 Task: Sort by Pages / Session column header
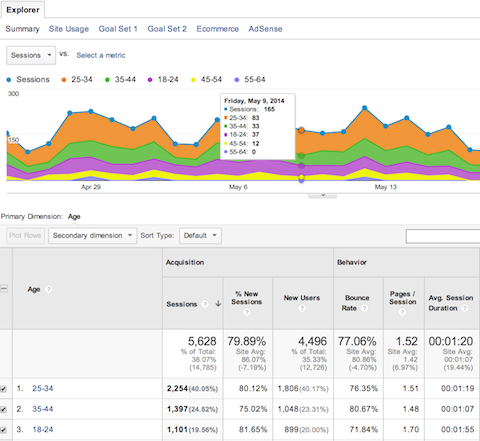pos(403,298)
